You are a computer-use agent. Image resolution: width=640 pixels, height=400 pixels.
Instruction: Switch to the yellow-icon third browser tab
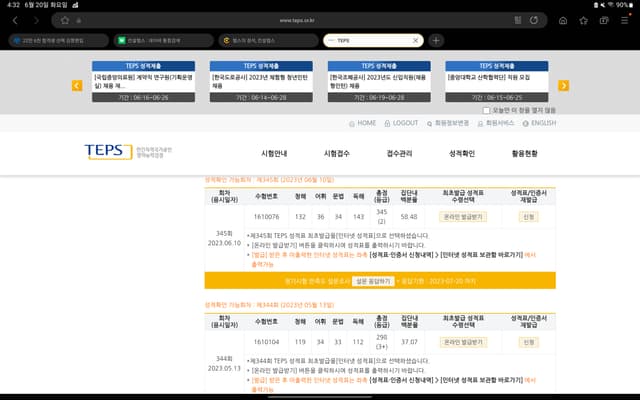tap(268, 40)
